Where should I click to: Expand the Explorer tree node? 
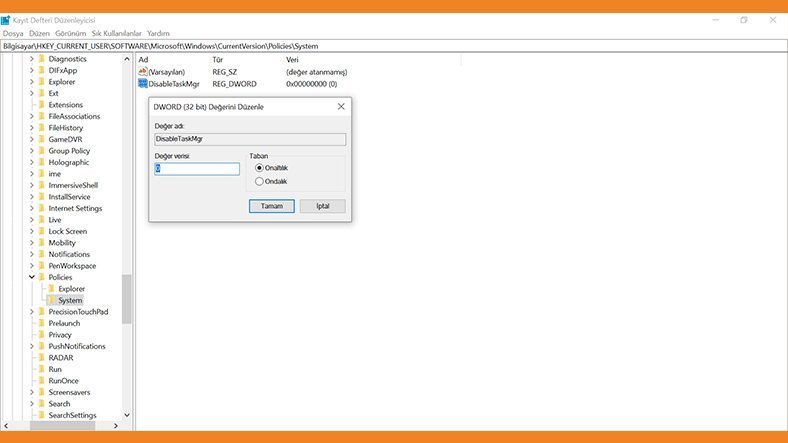point(31,82)
